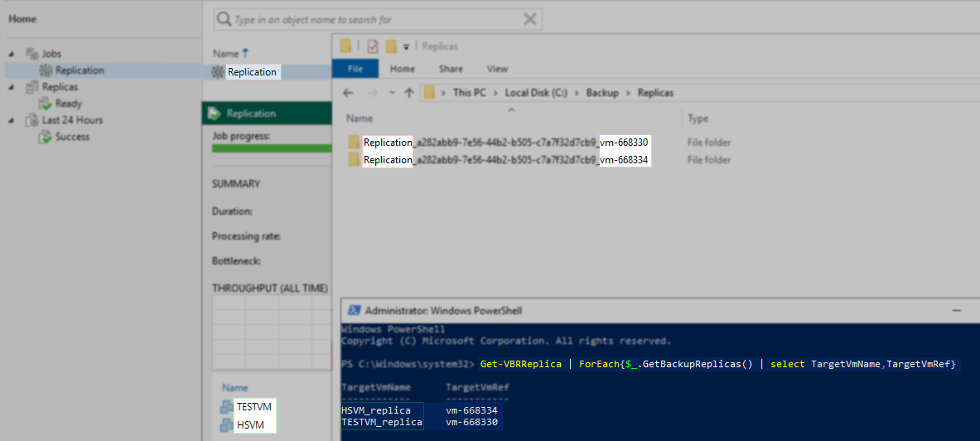This screenshot has height=441, width=980.
Task: Click the Replicas icon in the tree
Action: tap(31, 87)
